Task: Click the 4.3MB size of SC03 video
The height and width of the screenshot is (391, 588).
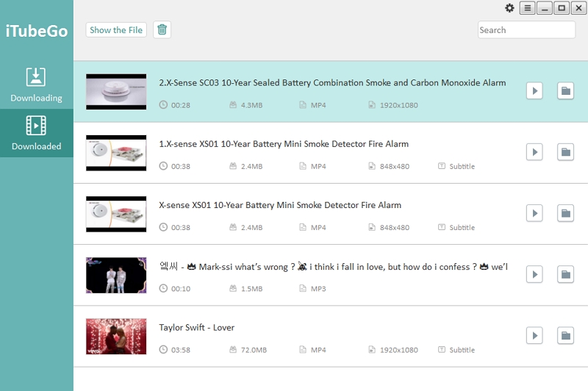Action: pos(251,105)
